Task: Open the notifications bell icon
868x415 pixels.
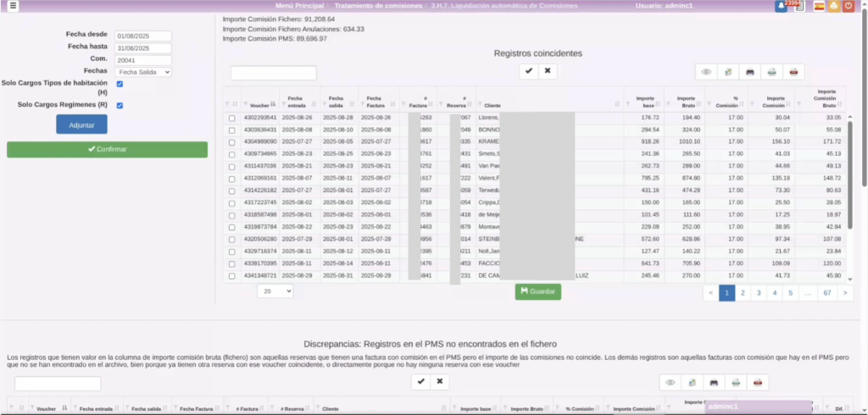Action: pyautogui.click(x=781, y=6)
